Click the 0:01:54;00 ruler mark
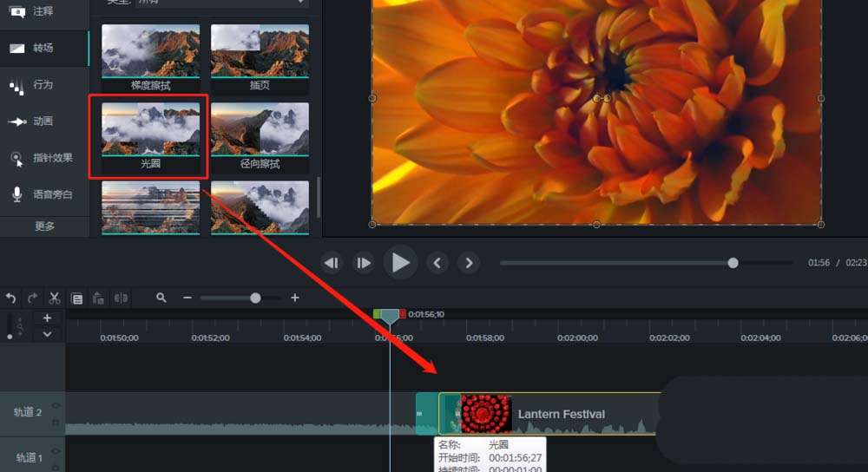 tap(302, 338)
